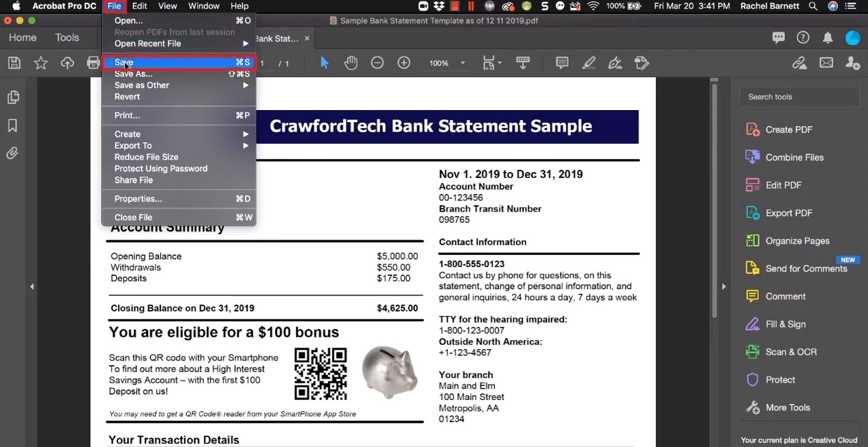868x447 pixels.
Task: Zoom in with plus icon
Action: pyautogui.click(x=404, y=63)
